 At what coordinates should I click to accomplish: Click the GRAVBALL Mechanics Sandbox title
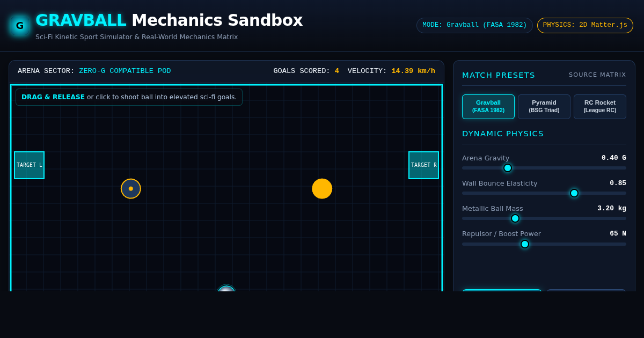tap(169, 20)
